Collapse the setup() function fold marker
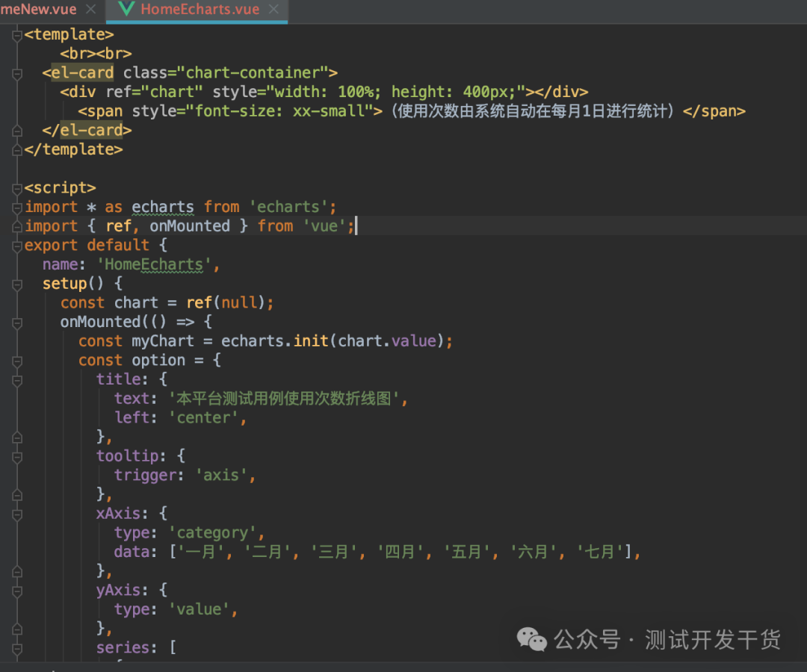Screen dimensions: 807x672 (x=16, y=284)
